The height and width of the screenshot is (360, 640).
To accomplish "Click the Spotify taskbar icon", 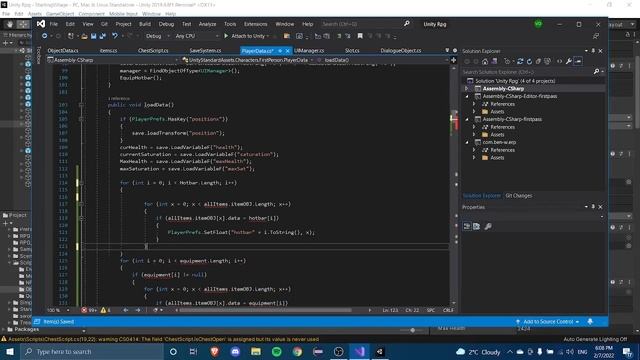I will 276,351.
